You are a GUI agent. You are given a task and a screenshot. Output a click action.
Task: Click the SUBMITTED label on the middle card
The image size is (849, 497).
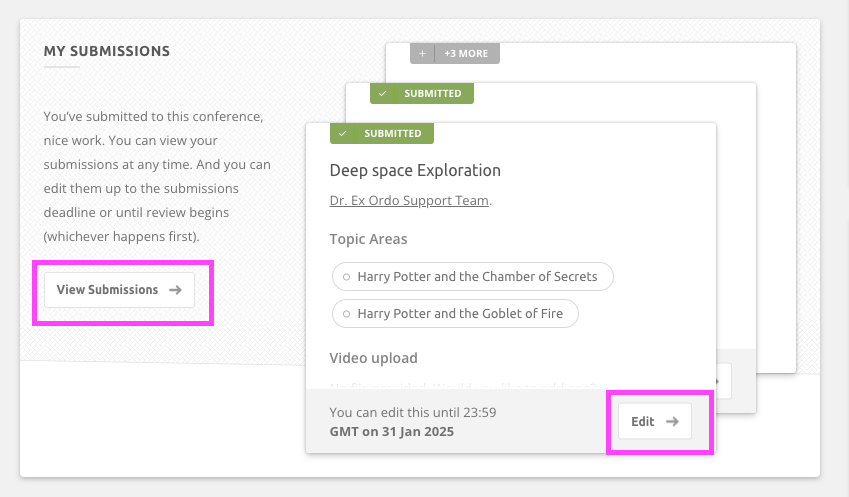pos(432,93)
